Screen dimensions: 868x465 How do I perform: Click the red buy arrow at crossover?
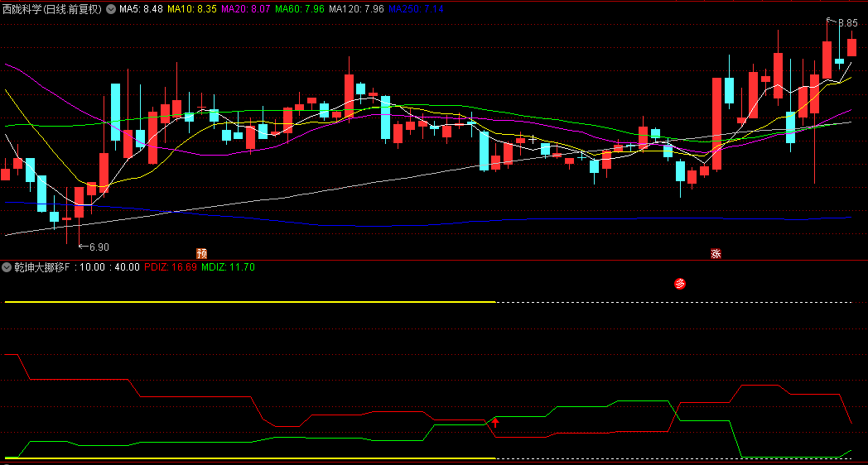(x=495, y=423)
